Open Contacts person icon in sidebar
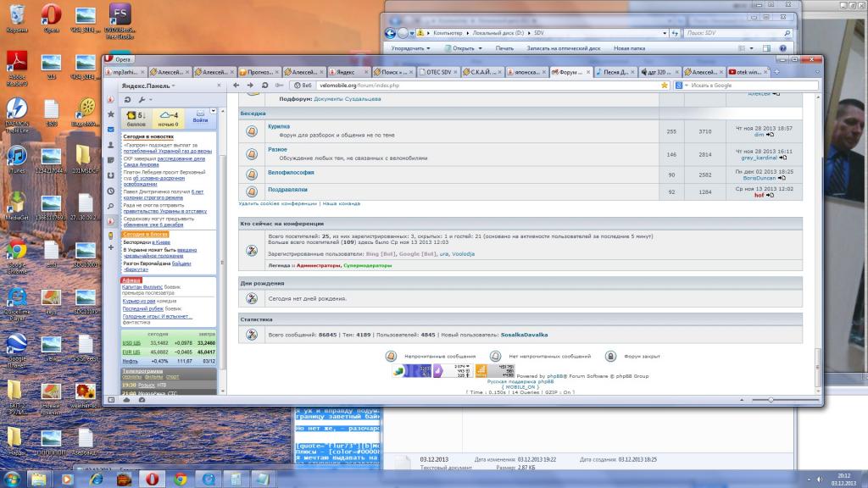The image size is (868, 488). tap(111, 145)
